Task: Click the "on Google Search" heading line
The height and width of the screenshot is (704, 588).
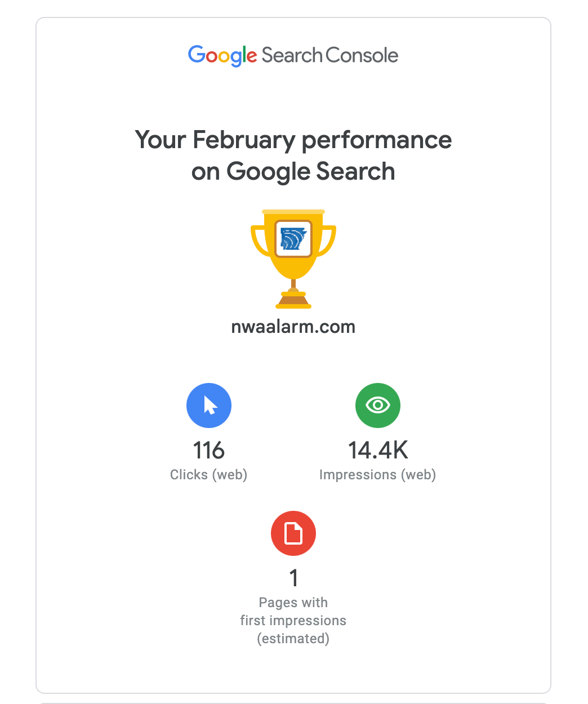Action: (x=293, y=171)
